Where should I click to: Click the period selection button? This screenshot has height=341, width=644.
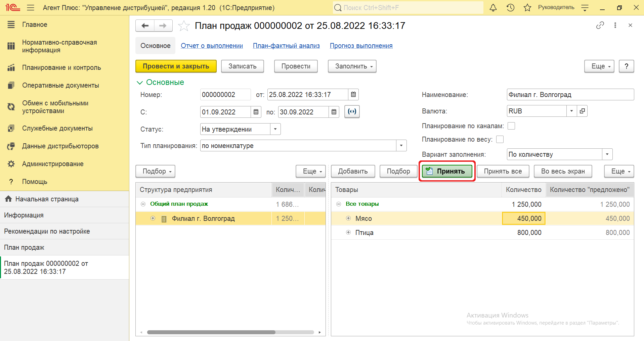352,112
